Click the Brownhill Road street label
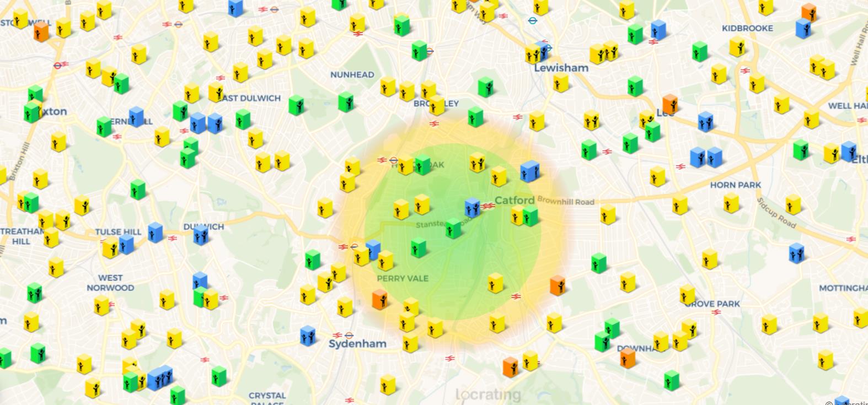The image size is (868, 405). pyautogui.click(x=565, y=202)
